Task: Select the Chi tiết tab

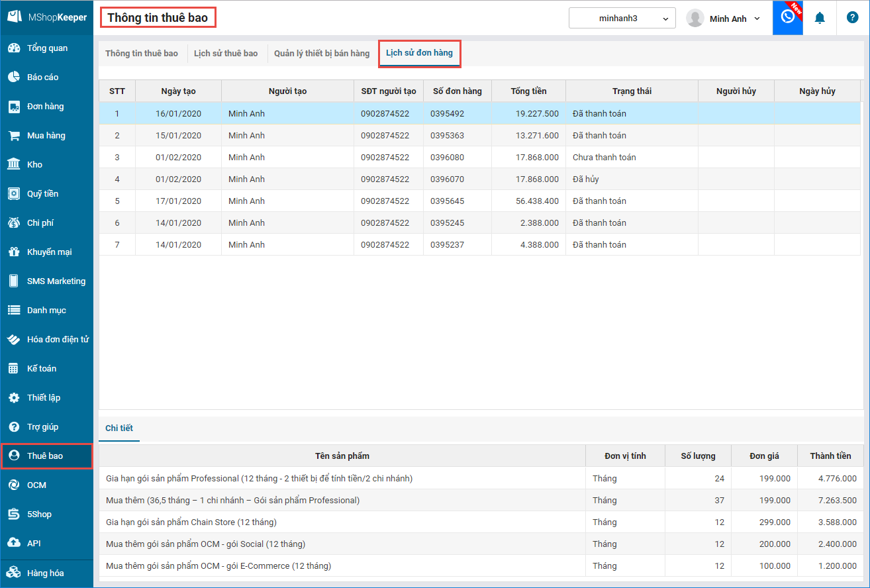Action: pos(119,428)
